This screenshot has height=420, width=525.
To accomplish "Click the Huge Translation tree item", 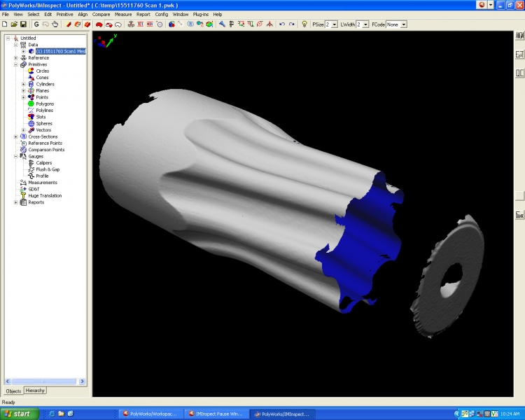I will [x=43, y=196].
